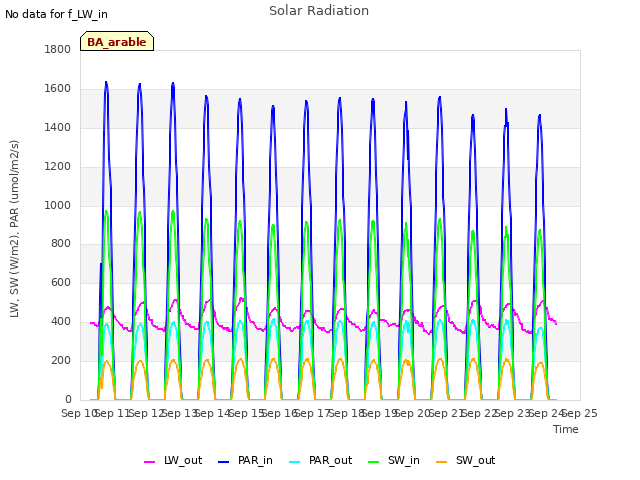Toggle the PAR_in legend entry
Viewport: 640px width, 480px height.
[x=245, y=460]
